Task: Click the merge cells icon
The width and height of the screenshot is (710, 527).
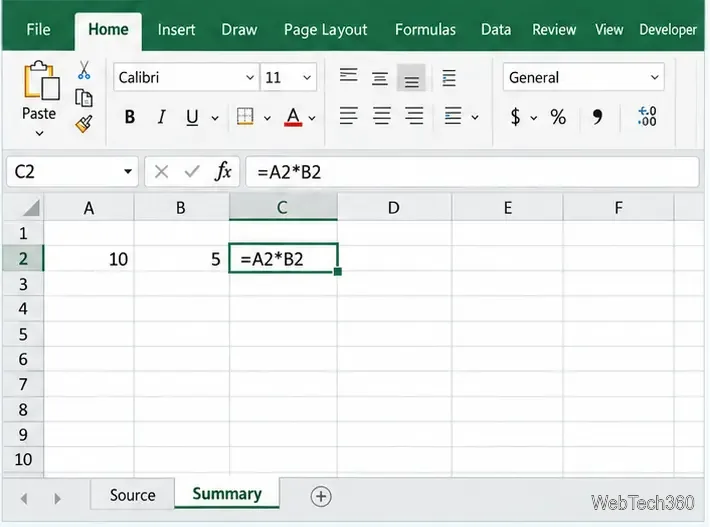Action: tap(453, 116)
